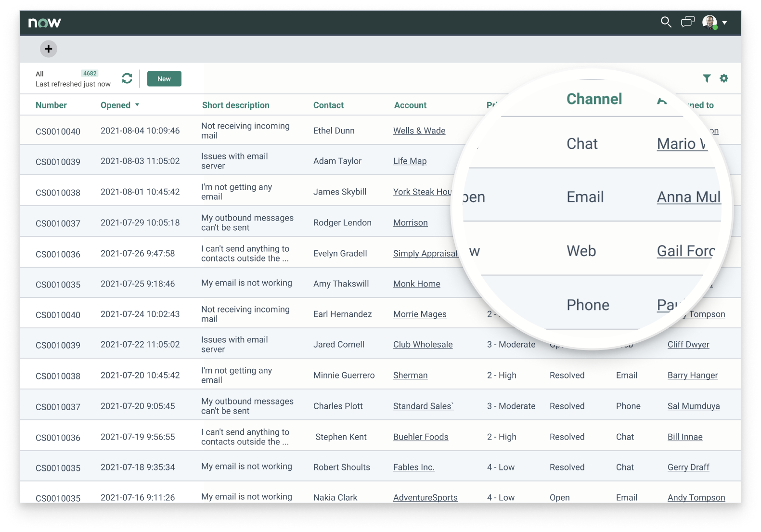
Task: Click the search magnifier icon
Action: tap(666, 22)
